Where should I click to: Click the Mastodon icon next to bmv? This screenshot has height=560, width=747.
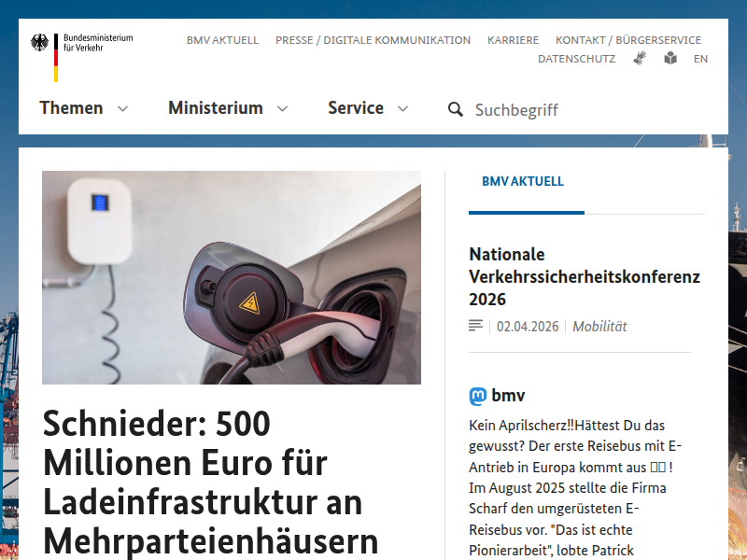pyautogui.click(x=478, y=396)
